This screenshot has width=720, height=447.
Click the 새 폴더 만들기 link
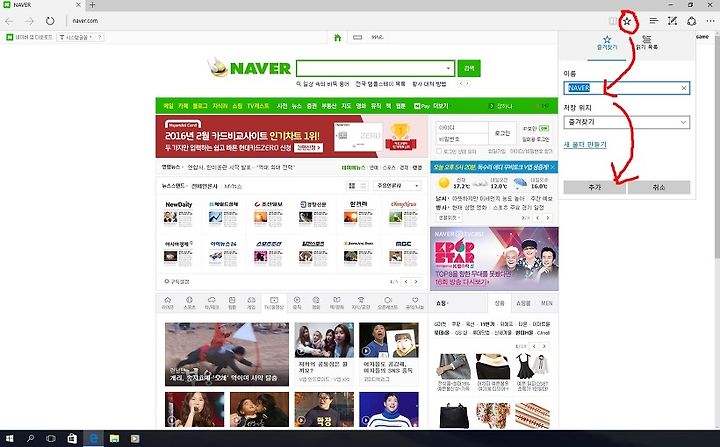(585, 144)
